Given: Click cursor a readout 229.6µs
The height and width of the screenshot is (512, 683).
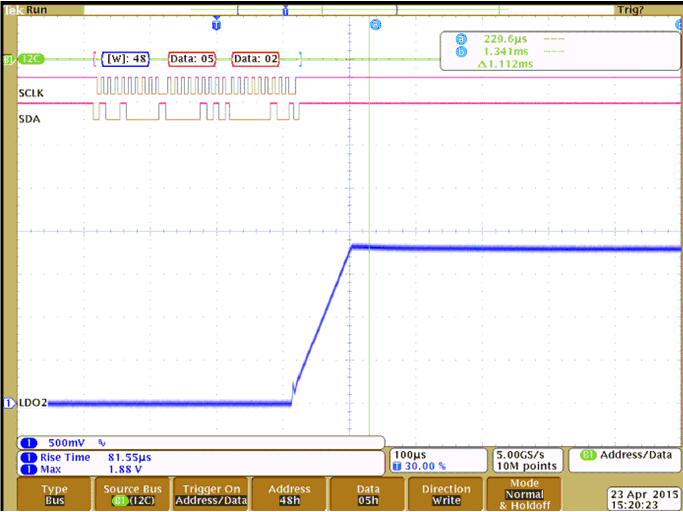Looking at the screenshot, I should pyautogui.click(x=505, y=39).
